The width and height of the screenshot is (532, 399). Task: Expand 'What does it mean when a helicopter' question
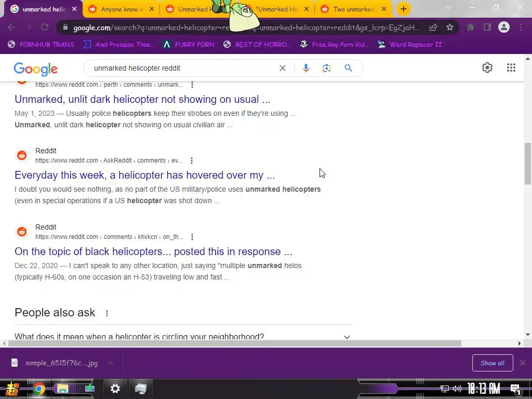coord(183,336)
